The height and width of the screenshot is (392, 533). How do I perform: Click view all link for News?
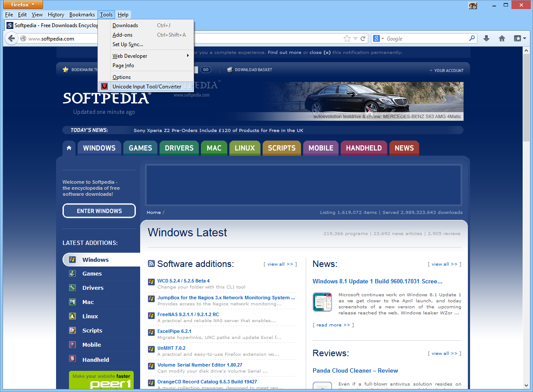[x=445, y=264]
